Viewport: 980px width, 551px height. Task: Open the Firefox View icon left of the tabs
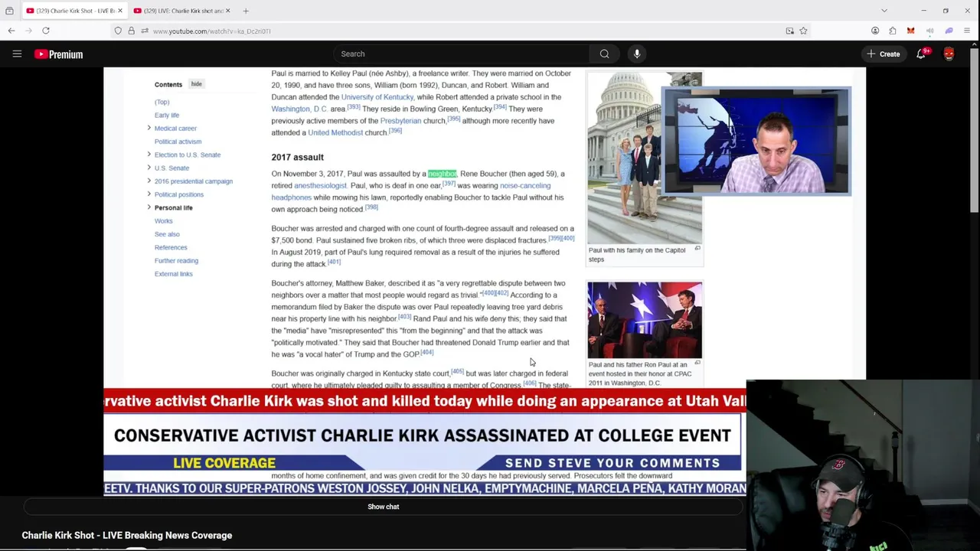coord(9,11)
